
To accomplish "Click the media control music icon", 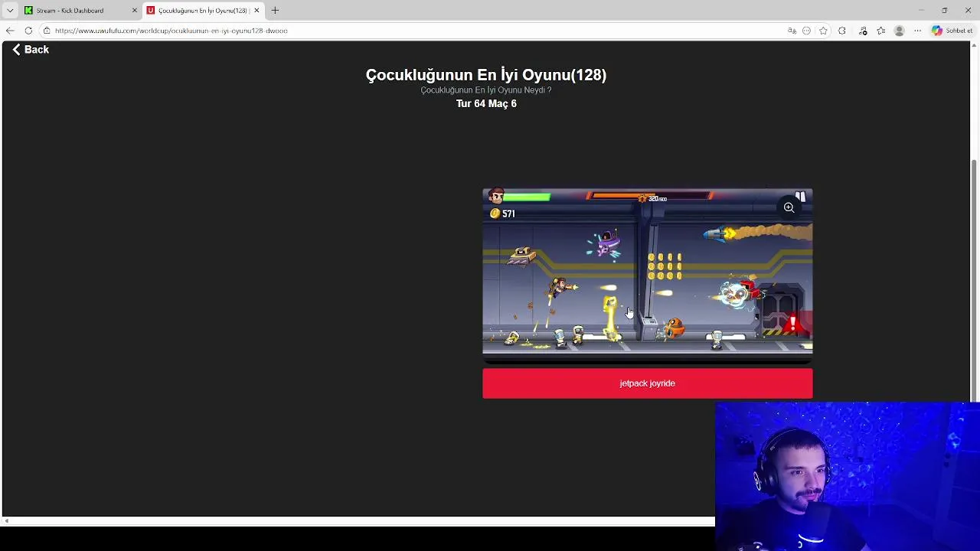I will click(x=863, y=31).
